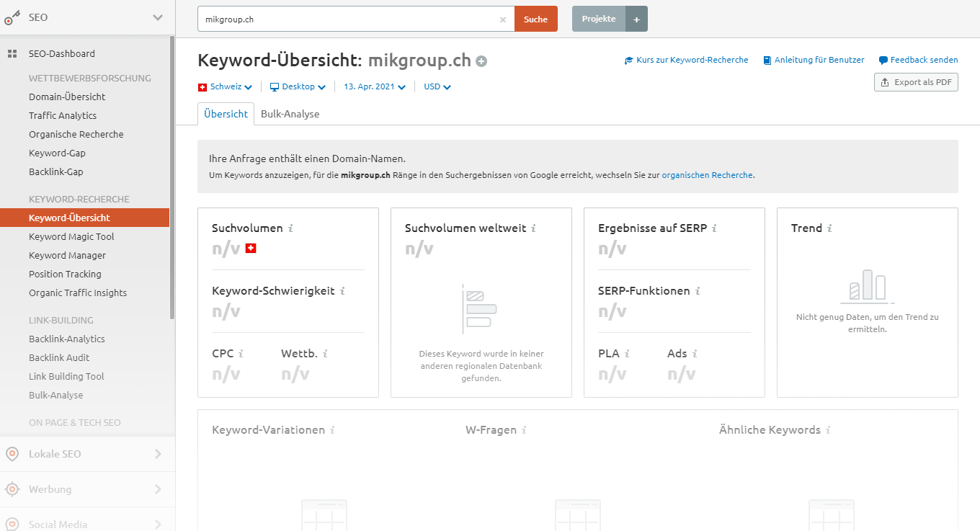Open the Desktop device dropdown

coord(298,87)
